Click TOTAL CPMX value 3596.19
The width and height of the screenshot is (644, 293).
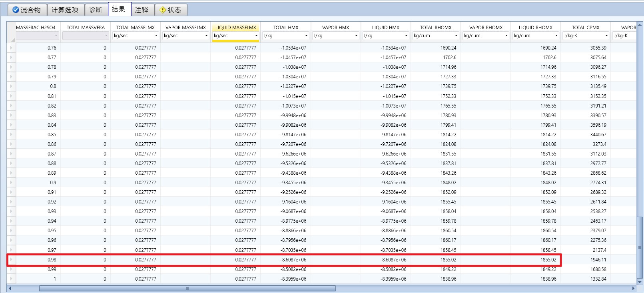[x=598, y=125]
